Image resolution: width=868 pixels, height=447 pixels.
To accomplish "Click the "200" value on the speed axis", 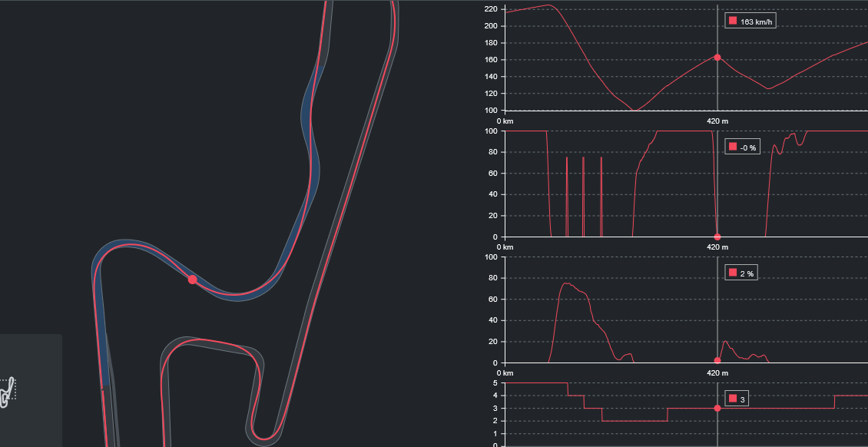I will click(x=492, y=26).
